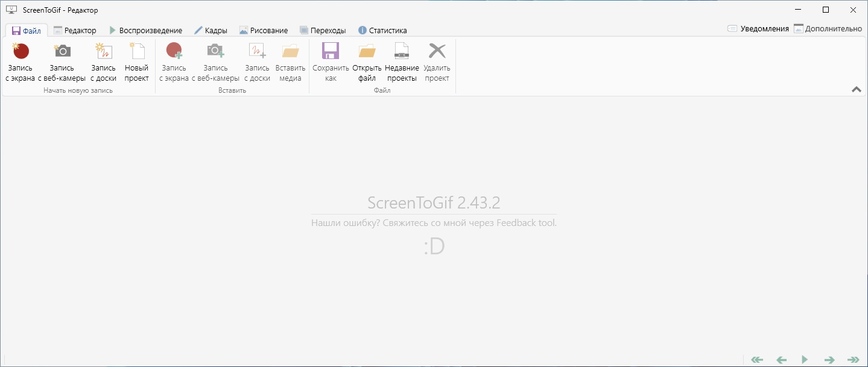868x367 pixels.
Task: Insert screen recording in Вставить group
Action: pos(174,62)
